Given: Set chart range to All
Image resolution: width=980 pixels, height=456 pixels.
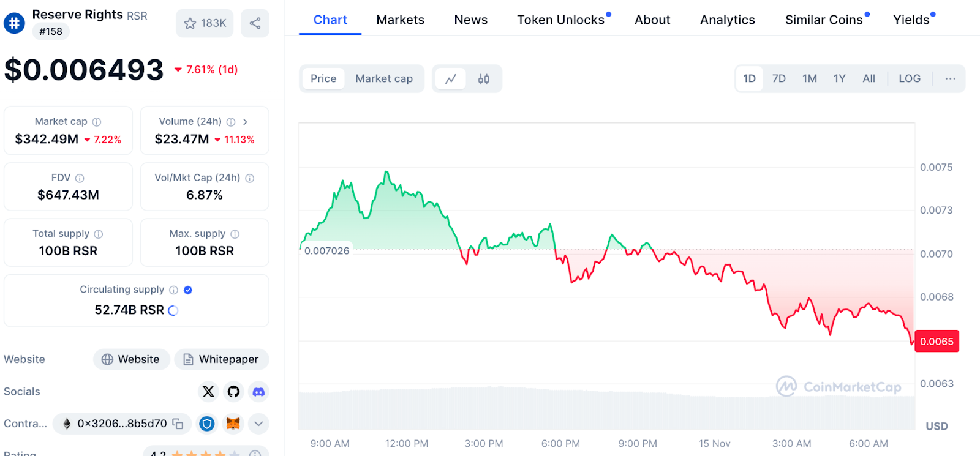Looking at the screenshot, I should [x=869, y=79].
